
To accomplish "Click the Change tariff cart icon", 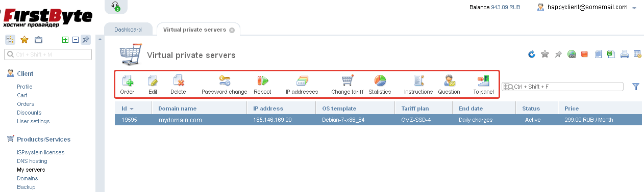I will (347, 80).
